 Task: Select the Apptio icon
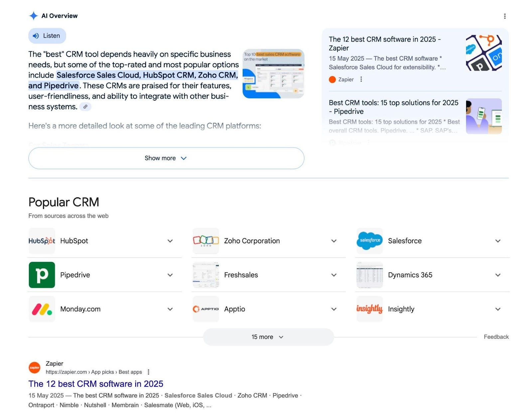[205, 309]
